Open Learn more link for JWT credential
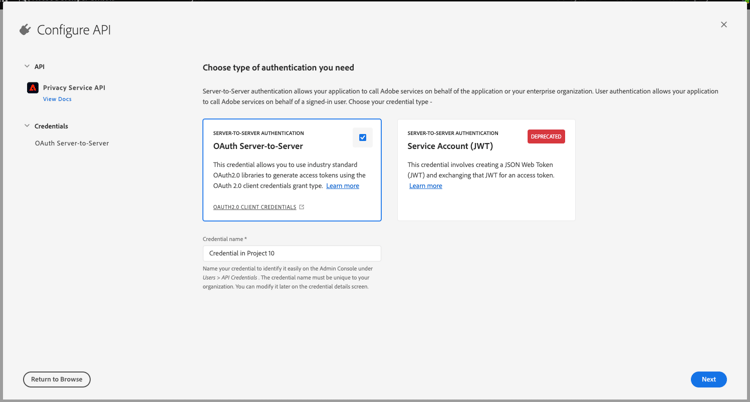Image resolution: width=750 pixels, height=402 pixels. point(426,186)
